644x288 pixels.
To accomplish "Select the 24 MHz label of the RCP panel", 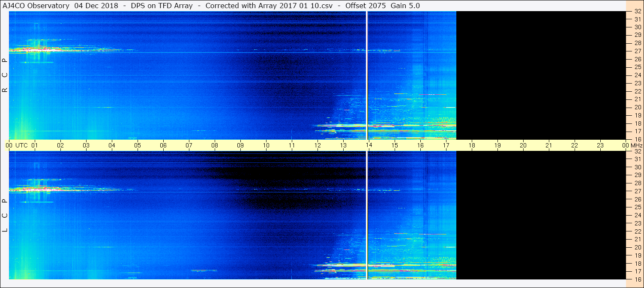I will point(638,75).
